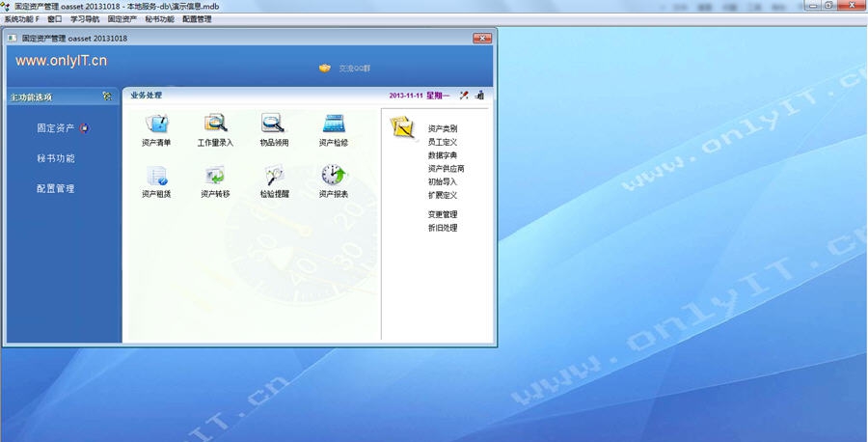Screen dimensions: 868x442
Task: Open the 资产类别 link
Action: (443, 128)
